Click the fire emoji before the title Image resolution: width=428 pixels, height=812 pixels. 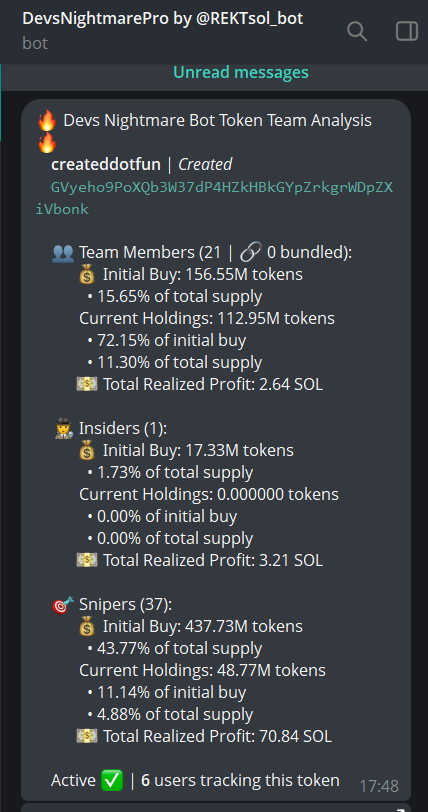coord(47,121)
